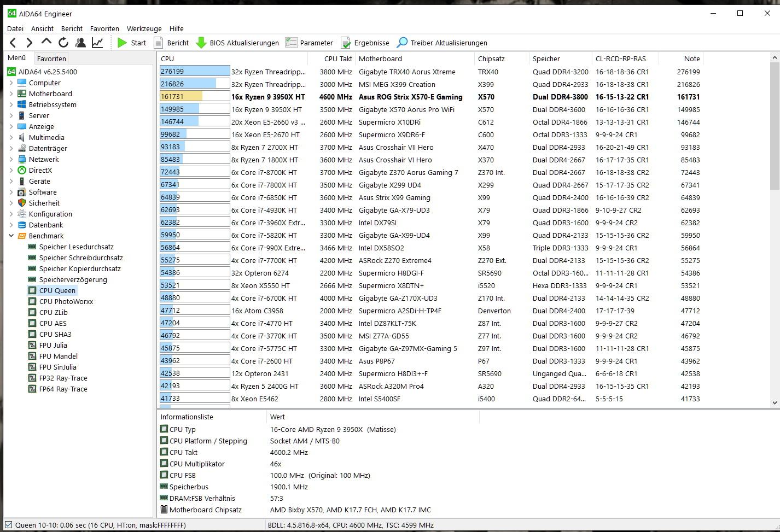Expand the Motherboard tree node
This screenshot has width=780, height=532.
11,93
